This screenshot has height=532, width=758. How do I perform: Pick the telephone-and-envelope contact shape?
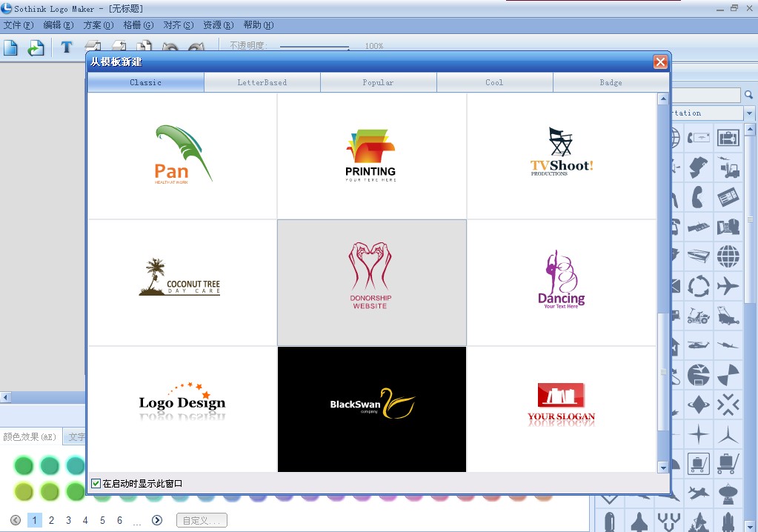point(699,138)
